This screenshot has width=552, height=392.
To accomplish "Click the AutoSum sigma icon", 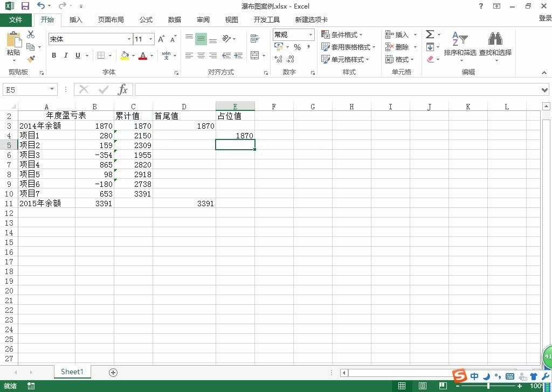I will pyautogui.click(x=430, y=34).
